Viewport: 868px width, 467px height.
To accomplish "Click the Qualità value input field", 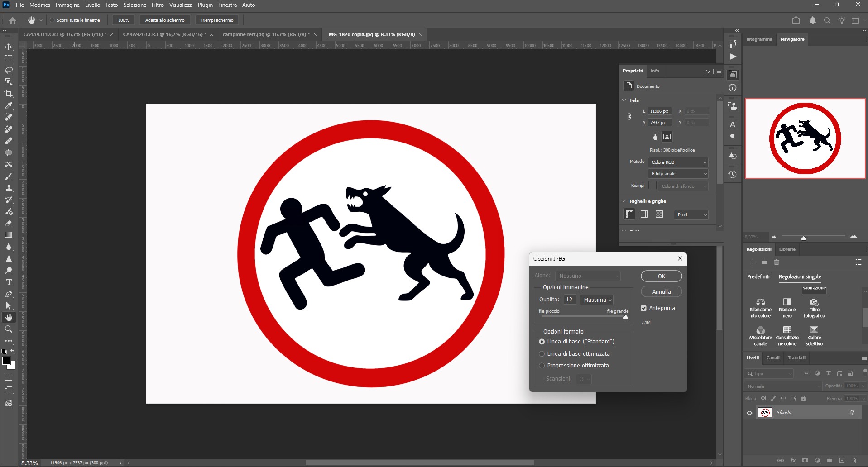I will [x=570, y=300].
